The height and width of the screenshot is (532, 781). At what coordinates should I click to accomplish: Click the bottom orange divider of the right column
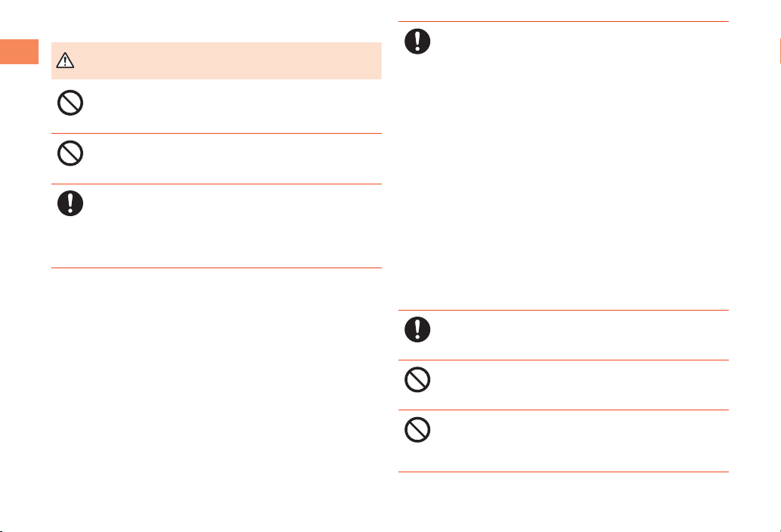563,472
